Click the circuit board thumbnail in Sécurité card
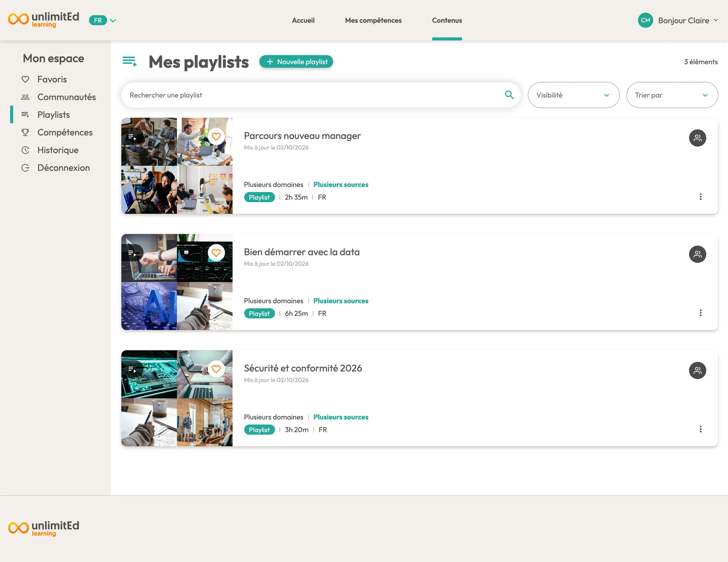This screenshot has width=728, height=562. [x=149, y=374]
